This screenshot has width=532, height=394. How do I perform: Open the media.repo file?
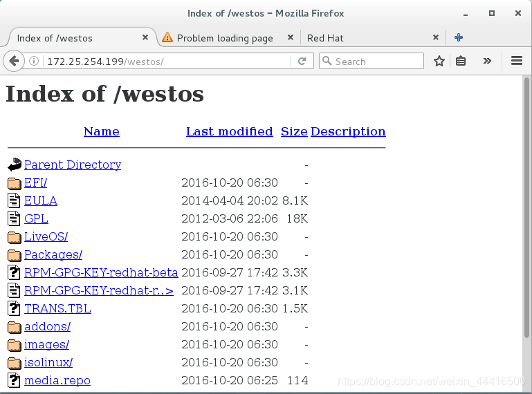pyautogui.click(x=57, y=380)
